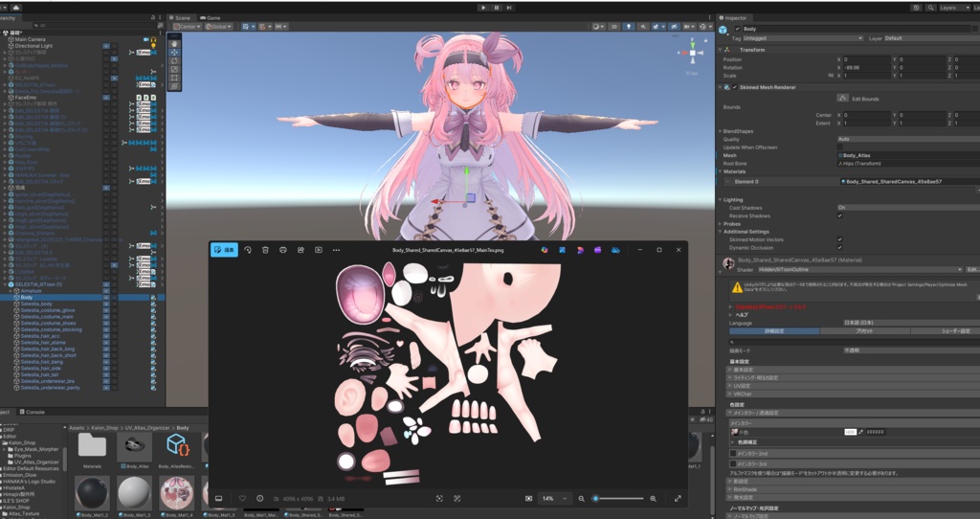Image resolution: width=980 pixels, height=519 pixels.
Task: Open the Global handle rotation dropdown
Action: coord(218,27)
